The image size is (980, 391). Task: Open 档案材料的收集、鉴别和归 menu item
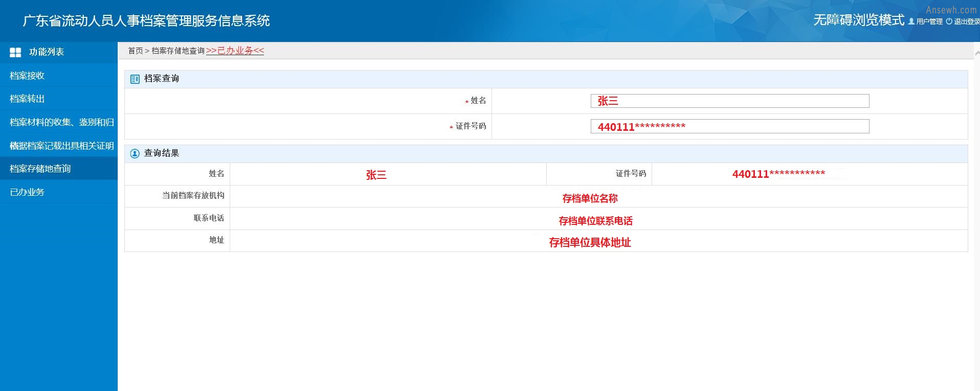pos(59,123)
